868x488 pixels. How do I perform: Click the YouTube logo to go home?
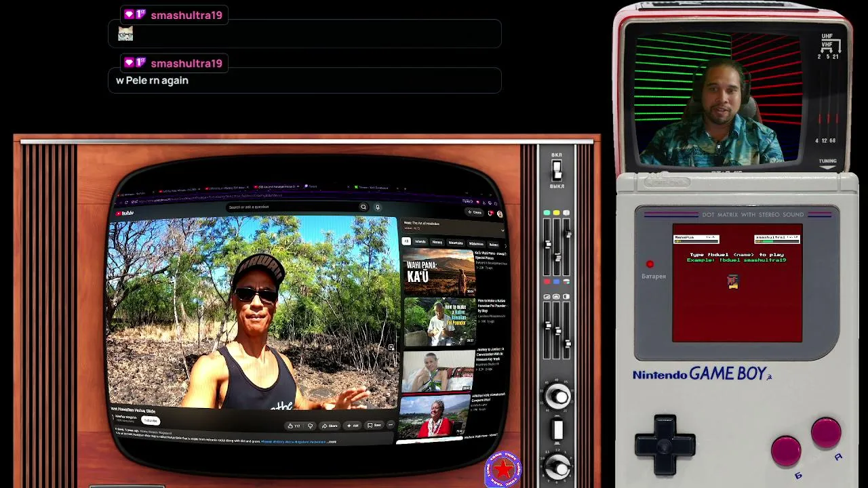tap(124, 213)
